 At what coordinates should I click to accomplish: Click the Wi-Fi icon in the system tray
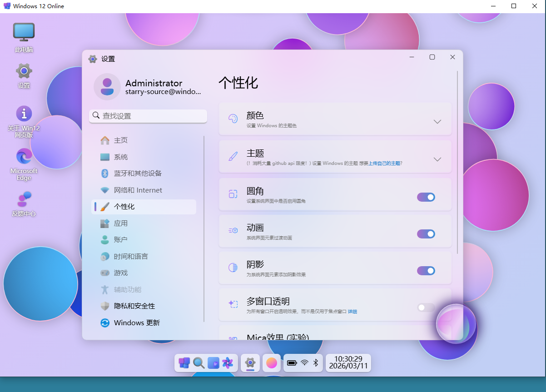[304, 363]
